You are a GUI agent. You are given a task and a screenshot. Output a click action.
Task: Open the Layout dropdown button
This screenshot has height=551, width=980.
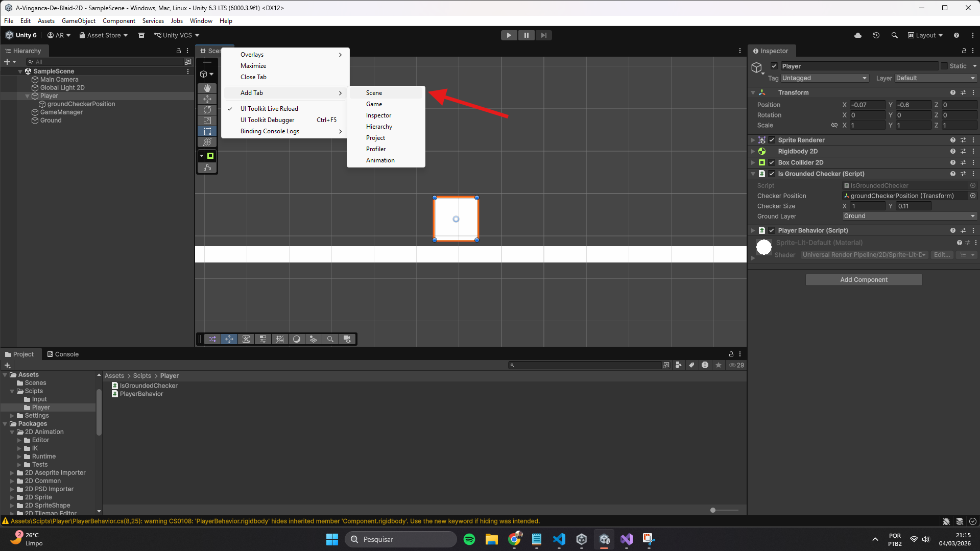point(925,35)
